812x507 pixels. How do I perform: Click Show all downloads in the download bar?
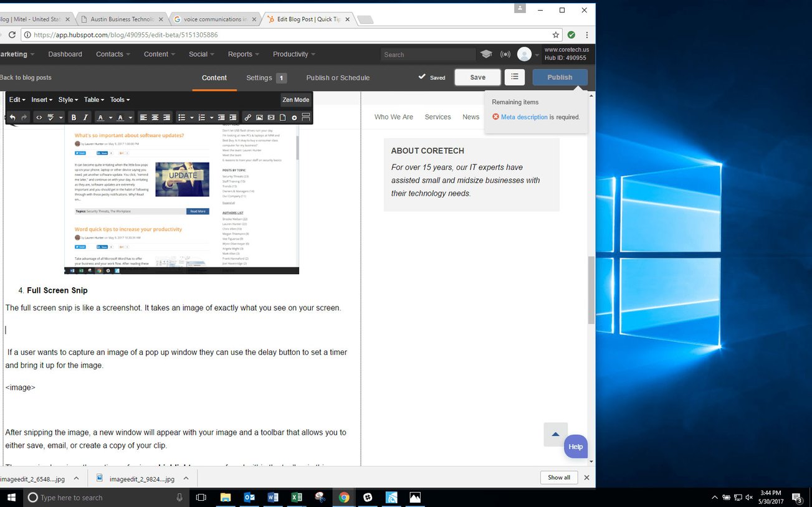(x=558, y=477)
